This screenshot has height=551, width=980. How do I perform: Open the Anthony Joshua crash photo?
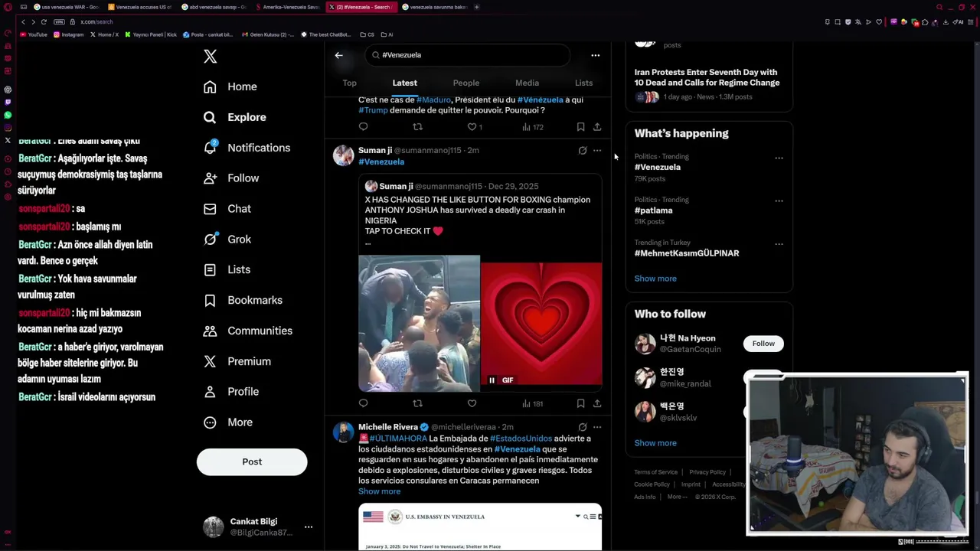(x=419, y=324)
